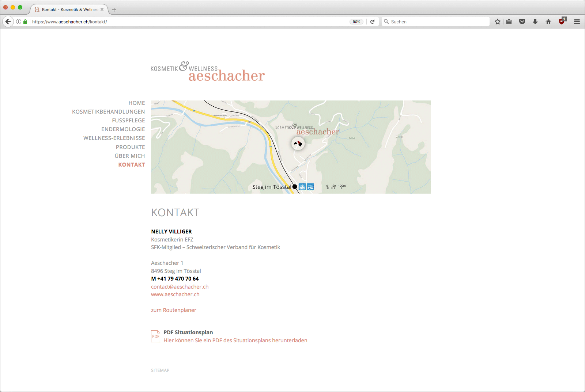Open the Firefox hamburger menu
585x392 pixels.
point(577,22)
